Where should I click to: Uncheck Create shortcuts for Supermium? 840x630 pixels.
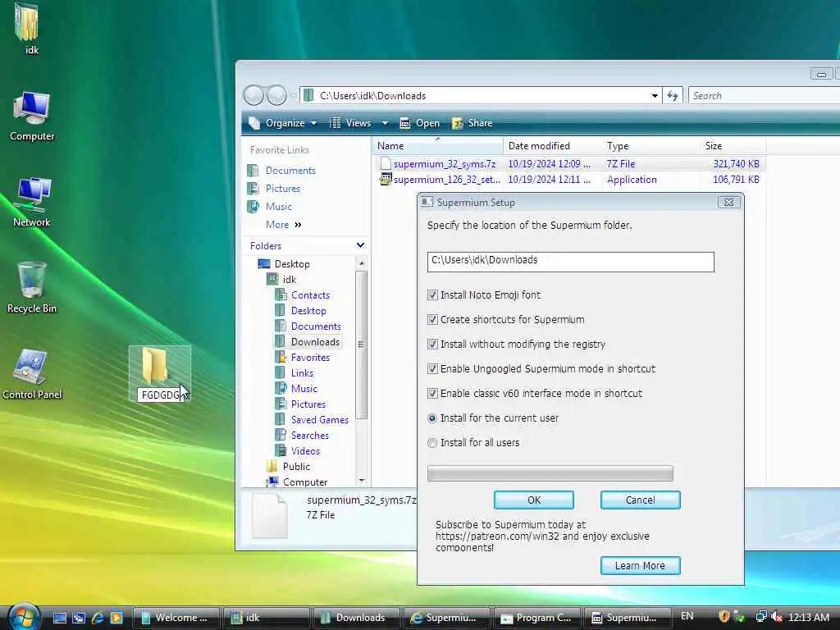[x=432, y=319]
